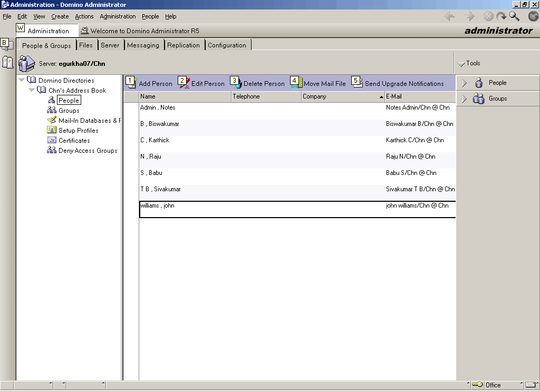Click the stop icon in the toolbar
The width and height of the screenshot is (540, 392).
coord(488,16)
